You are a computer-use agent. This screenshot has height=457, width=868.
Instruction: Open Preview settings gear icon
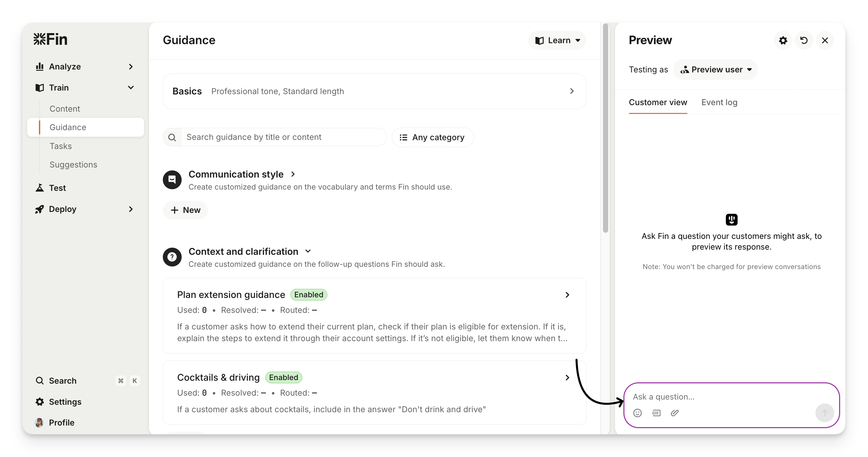tap(783, 41)
